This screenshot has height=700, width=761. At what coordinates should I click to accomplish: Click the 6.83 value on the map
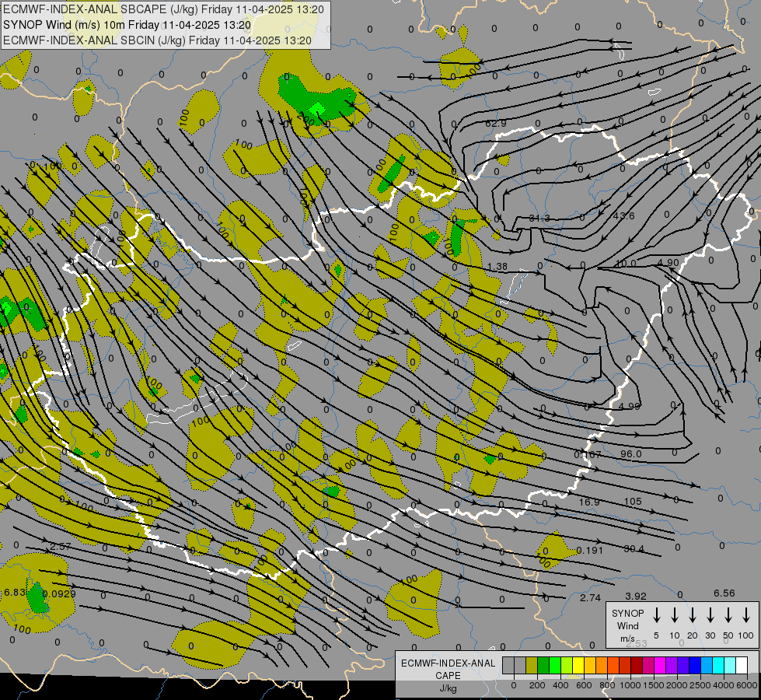pyautogui.click(x=15, y=593)
